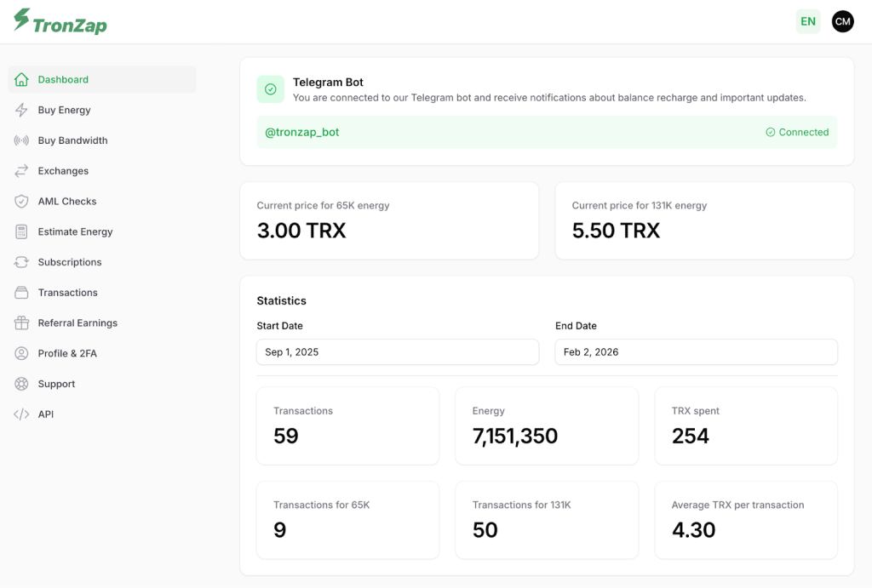Click the API code brackets icon

point(22,414)
